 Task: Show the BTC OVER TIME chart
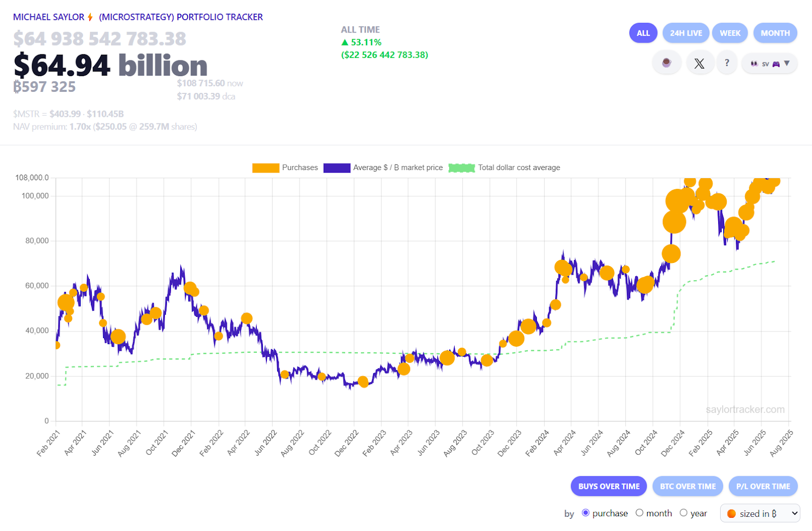[688, 486]
